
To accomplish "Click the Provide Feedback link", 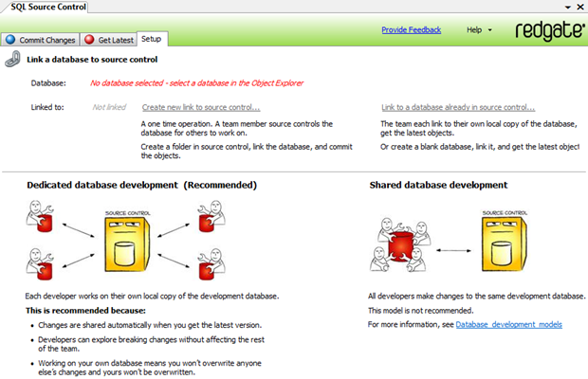I will (411, 30).
